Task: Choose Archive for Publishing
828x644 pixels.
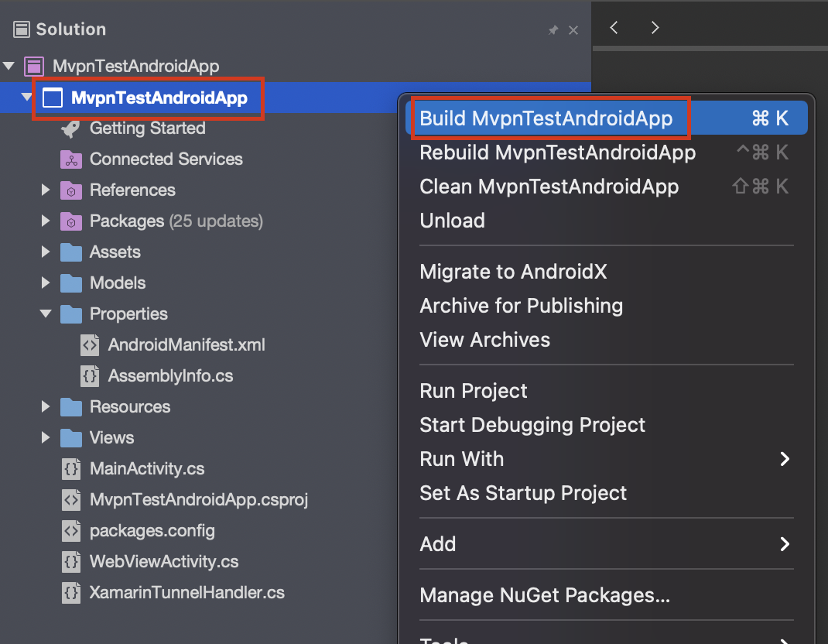Action: click(606, 306)
